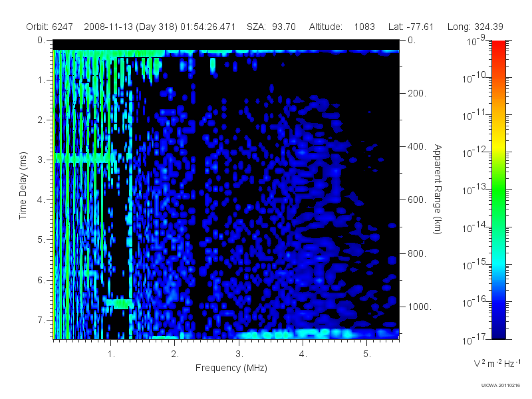This screenshot has width=532, height=399.
Task: Click the Altitude: 1083 header value
Action: pyautogui.click(x=342, y=27)
